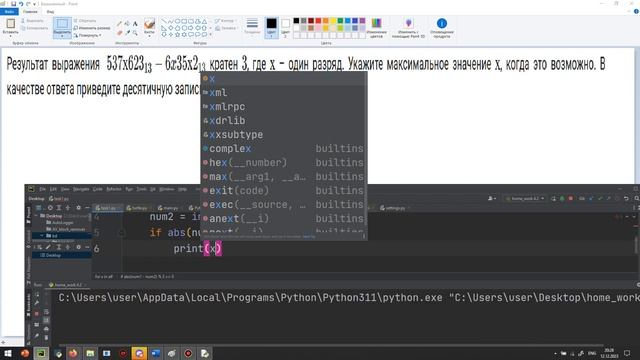Viewport: 640px width, 360px height.
Task: Pick 'max(__arg1, __a…' completion item
Action: 284,176
